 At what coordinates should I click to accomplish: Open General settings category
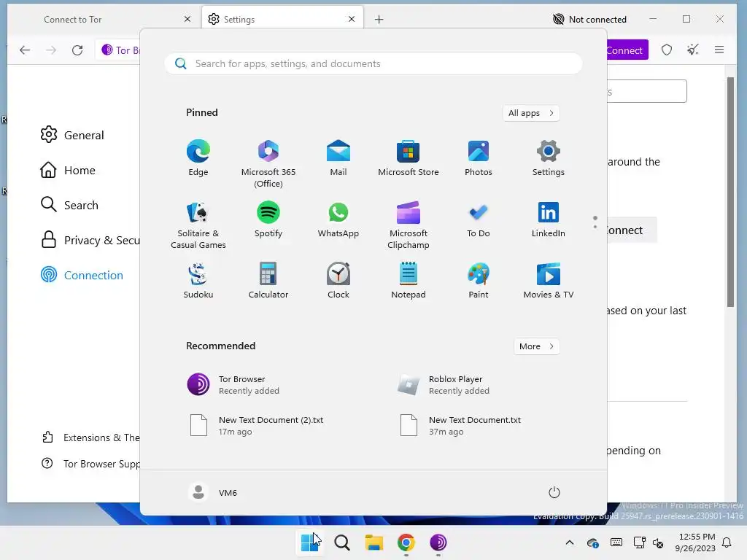(72, 135)
